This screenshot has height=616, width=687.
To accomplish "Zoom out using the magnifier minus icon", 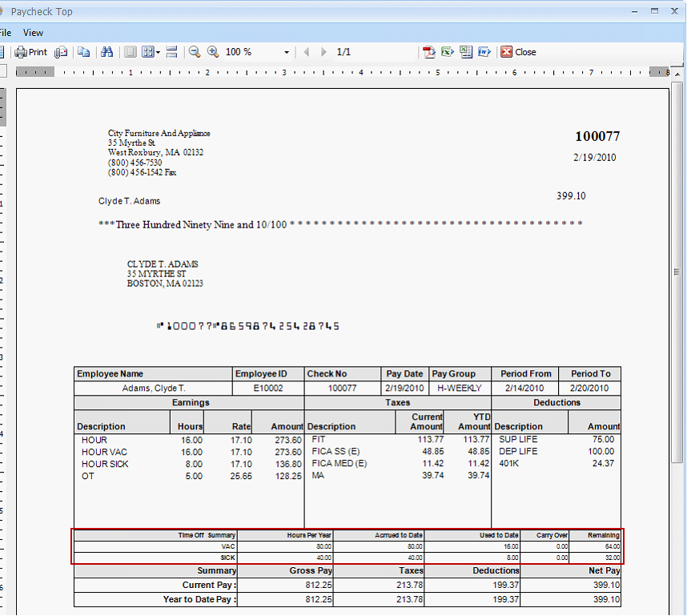I will [195, 51].
